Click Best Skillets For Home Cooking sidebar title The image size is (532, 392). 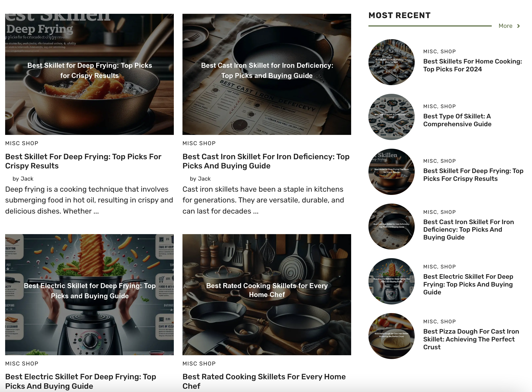pos(473,65)
